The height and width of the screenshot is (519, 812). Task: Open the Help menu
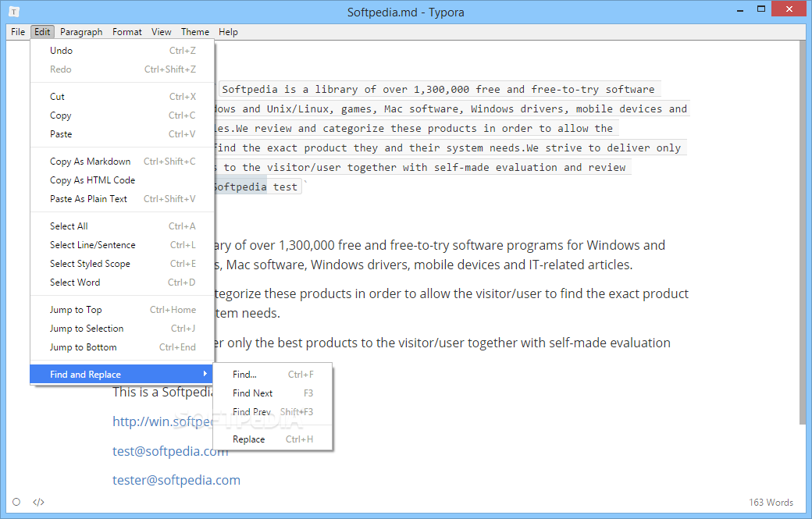pyautogui.click(x=228, y=31)
